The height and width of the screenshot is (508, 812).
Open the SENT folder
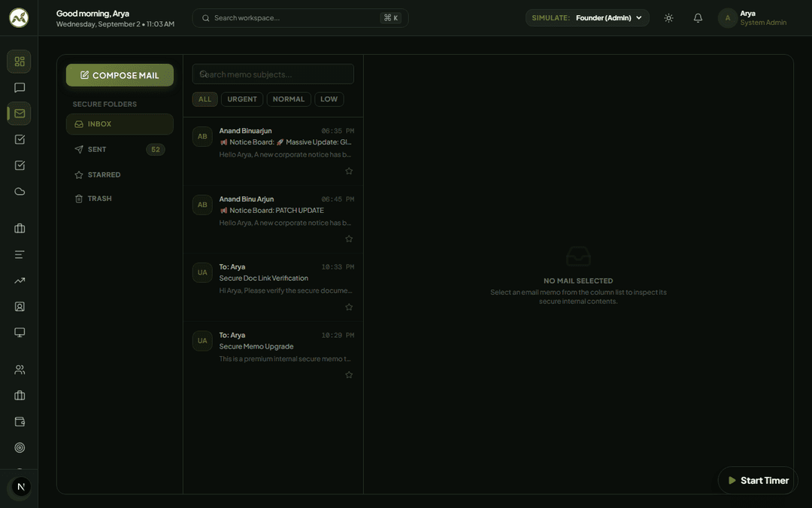(120, 149)
